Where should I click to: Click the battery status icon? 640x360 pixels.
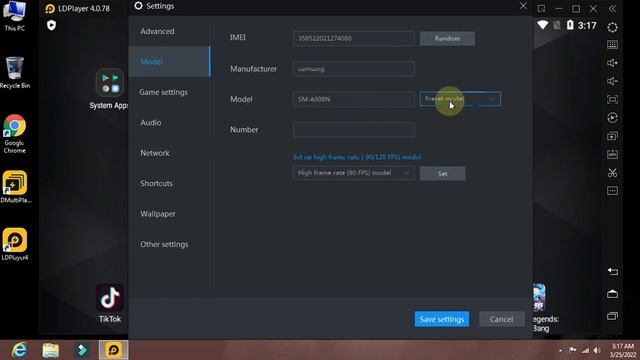point(570,25)
